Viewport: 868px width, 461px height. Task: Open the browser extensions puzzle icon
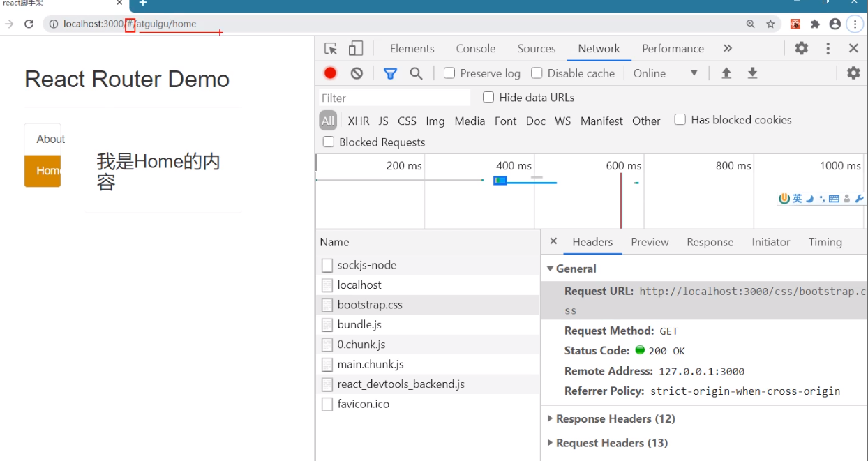point(815,24)
